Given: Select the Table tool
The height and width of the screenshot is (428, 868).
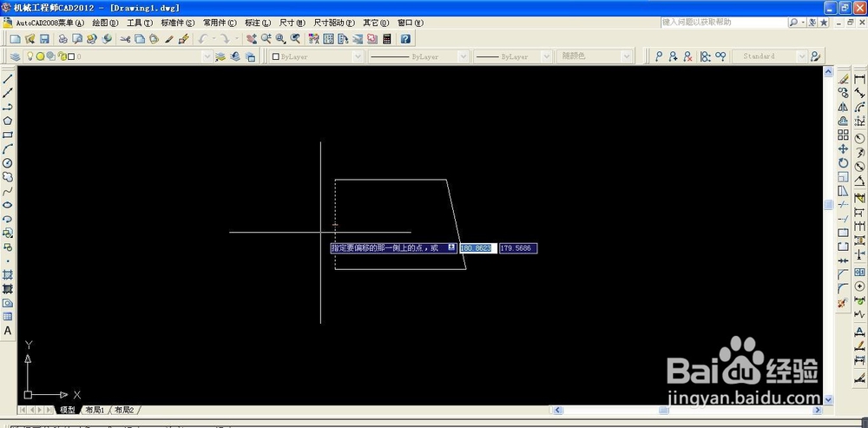Looking at the screenshot, I should 8,317.
